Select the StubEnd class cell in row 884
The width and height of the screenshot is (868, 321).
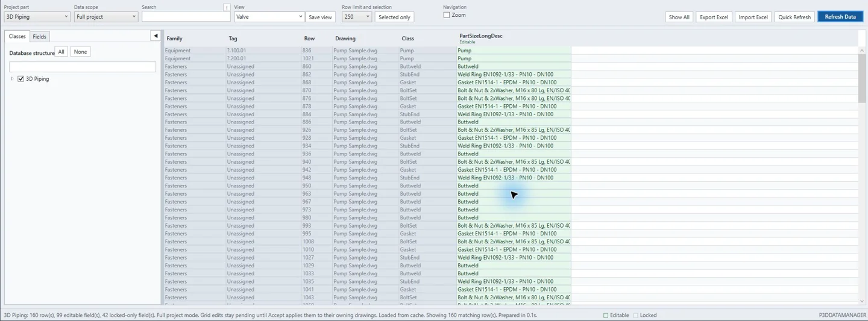(x=427, y=114)
